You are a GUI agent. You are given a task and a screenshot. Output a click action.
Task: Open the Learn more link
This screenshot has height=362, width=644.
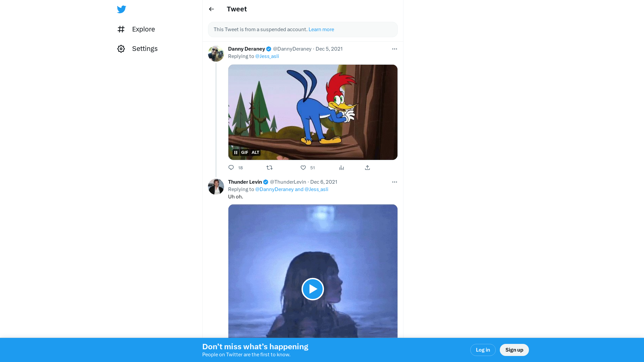tap(321, 29)
